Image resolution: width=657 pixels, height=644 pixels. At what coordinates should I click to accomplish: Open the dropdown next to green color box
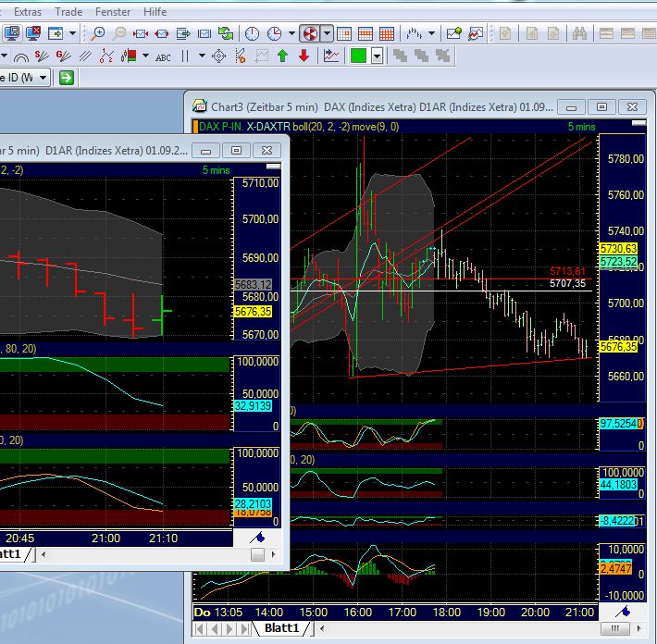[x=378, y=56]
